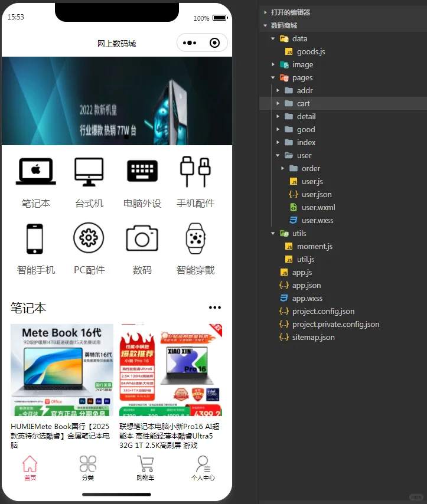
Task: Tap the 2022款新机皇 banner image
Action: point(117,101)
